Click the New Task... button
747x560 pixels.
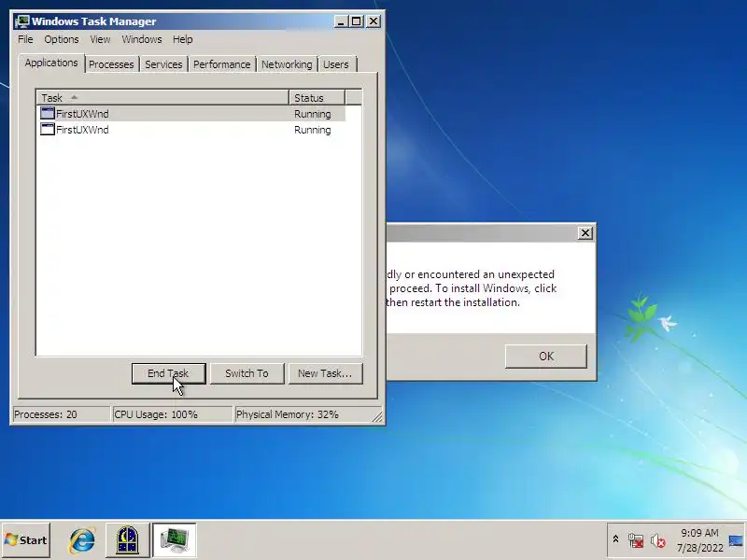pos(325,373)
